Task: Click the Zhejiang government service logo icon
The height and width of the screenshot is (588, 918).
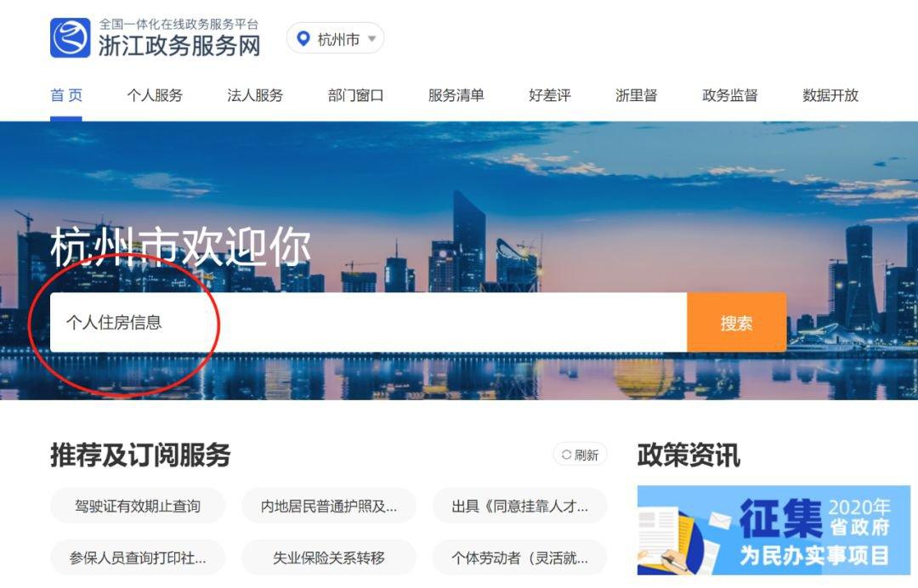Action: (71, 38)
